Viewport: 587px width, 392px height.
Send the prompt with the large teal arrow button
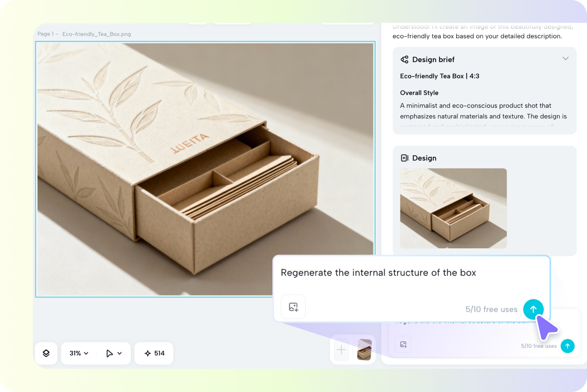[533, 309]
